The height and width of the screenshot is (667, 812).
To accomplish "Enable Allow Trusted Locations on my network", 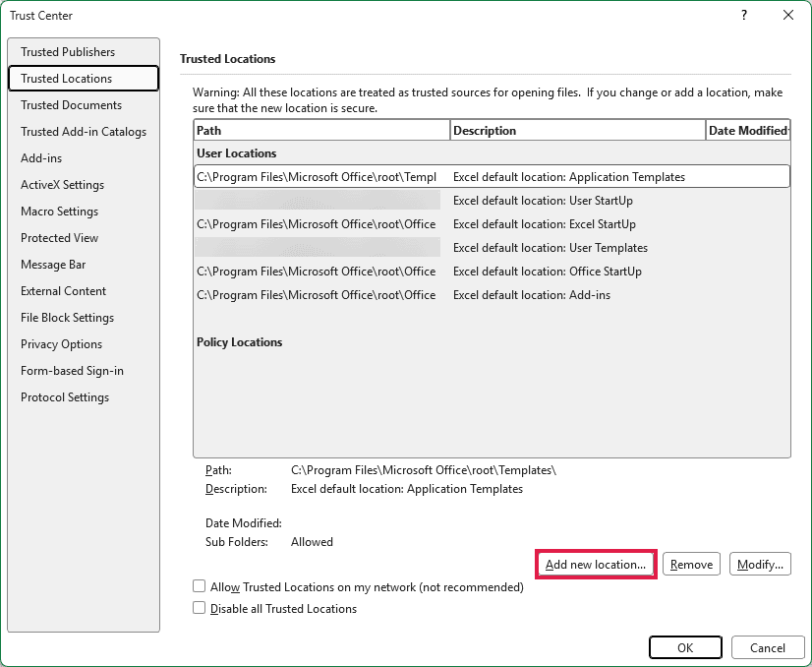I will coord(199,586).
